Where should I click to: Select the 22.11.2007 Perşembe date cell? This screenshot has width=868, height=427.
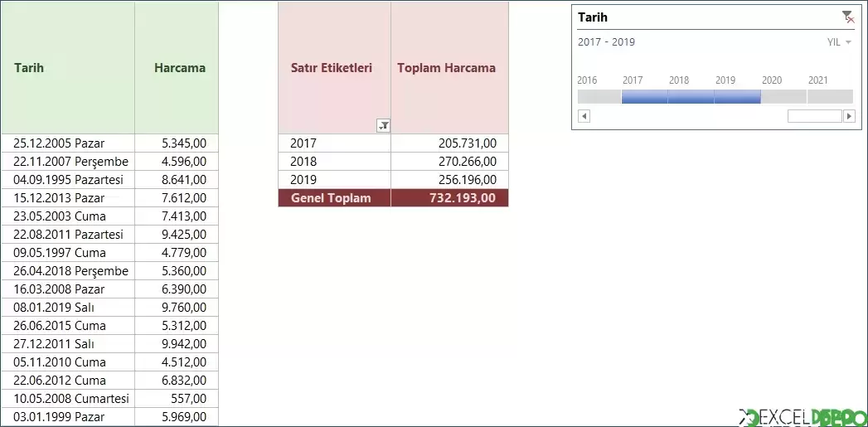pyautogui.click(x=67, y=162)
